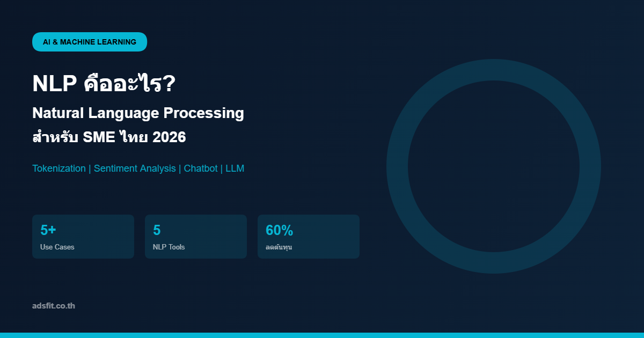Click the Natural Language Processing subtitle
This screenshot has width=644, height=338.
coord(138,113)
